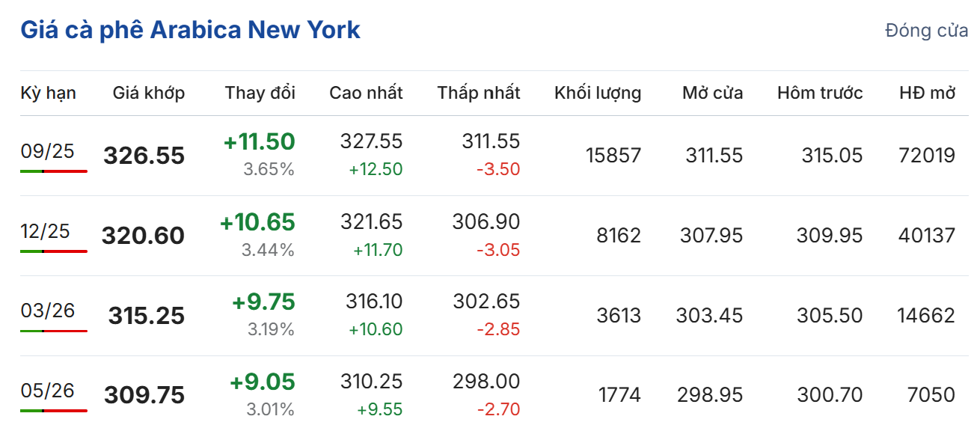Click the Cao nhất column header

366,93
